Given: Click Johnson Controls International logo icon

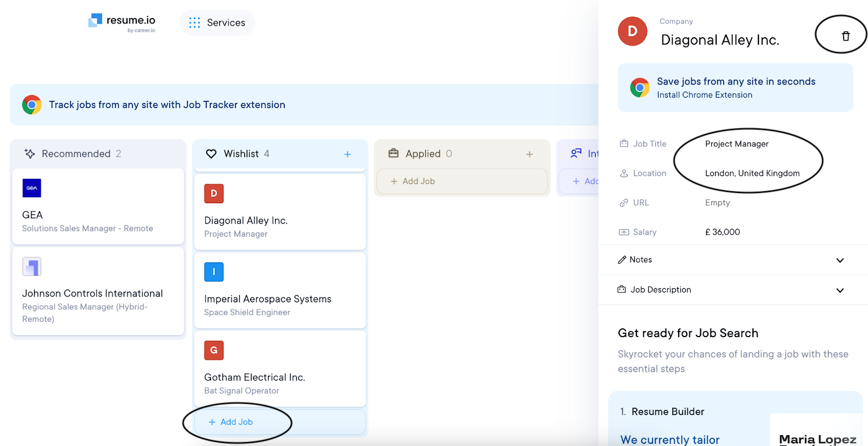Looking at the screenshot, I should 31,267.
